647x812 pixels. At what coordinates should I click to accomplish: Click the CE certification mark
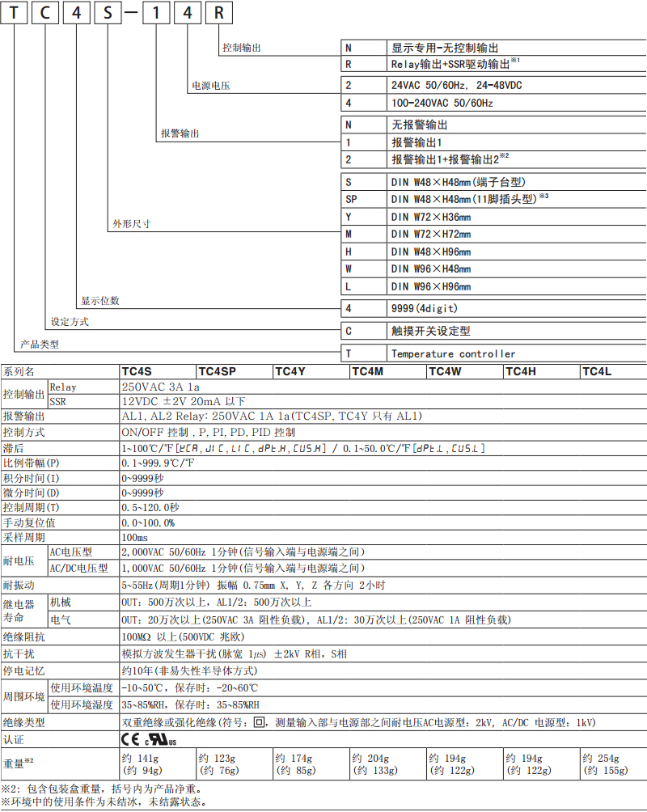tap(130, 739)
